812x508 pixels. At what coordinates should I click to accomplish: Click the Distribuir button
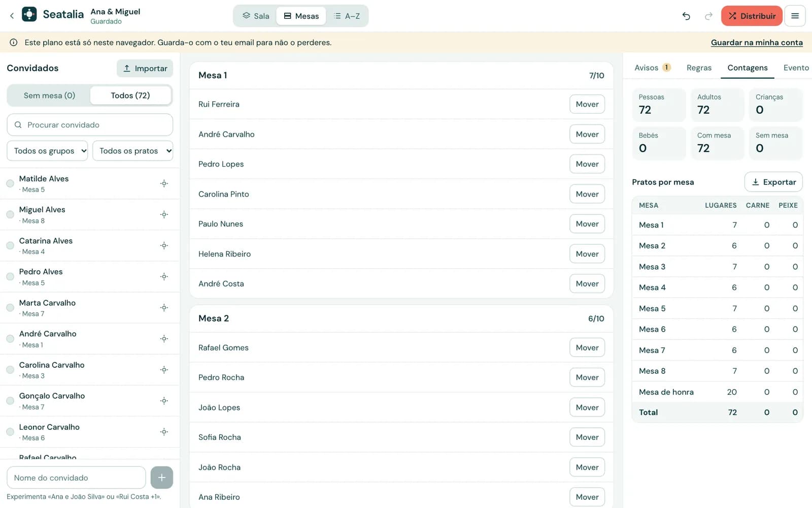pos(752,16)
